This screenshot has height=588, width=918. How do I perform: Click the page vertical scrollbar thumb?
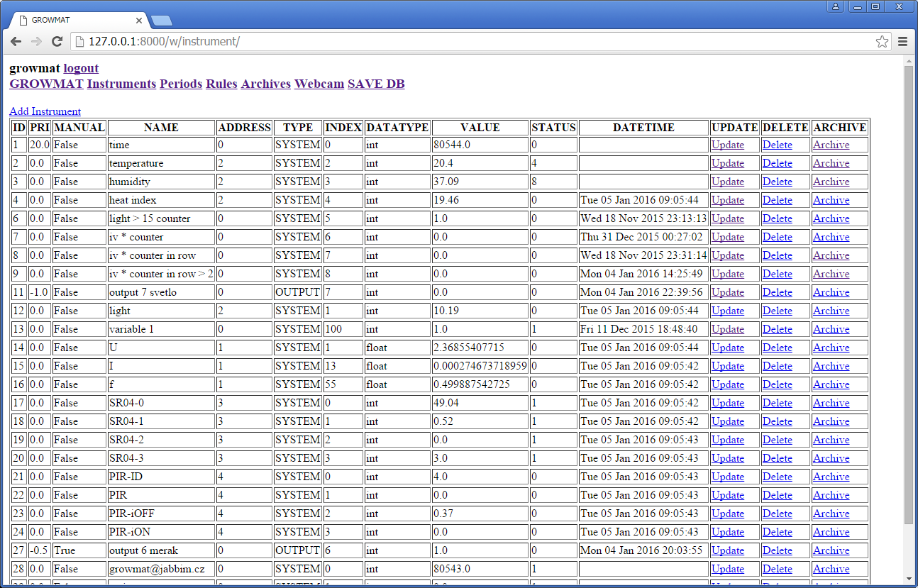[x=909, y=295]
